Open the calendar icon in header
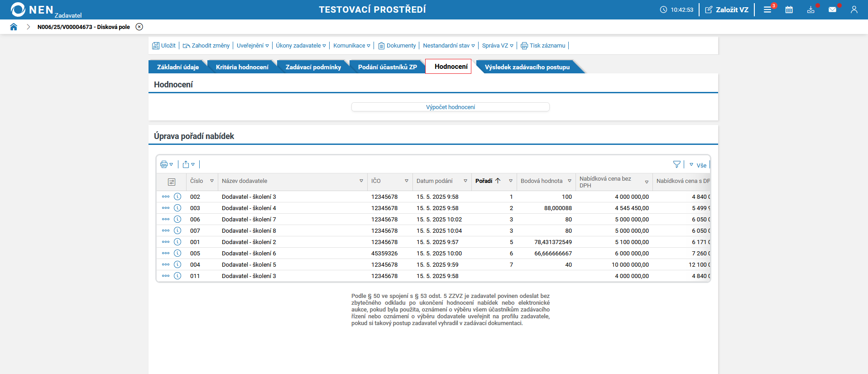The height and width of the screenshot is (374, 868). click(789, 10)
